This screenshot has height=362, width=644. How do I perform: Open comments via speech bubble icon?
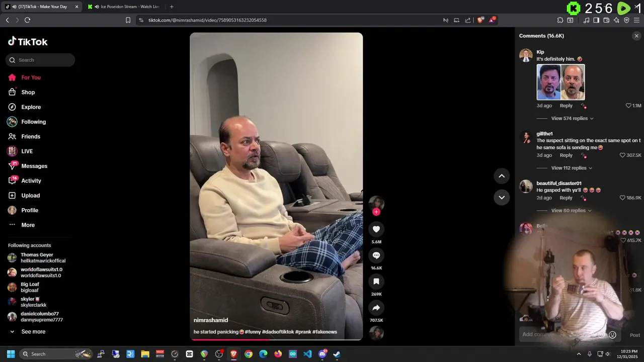[376, 255]
